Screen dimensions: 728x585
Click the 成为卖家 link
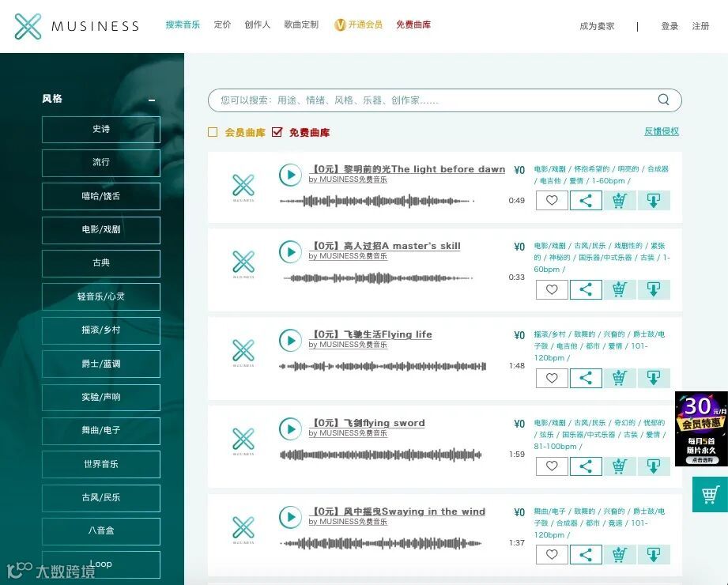[x=597, y=26]
